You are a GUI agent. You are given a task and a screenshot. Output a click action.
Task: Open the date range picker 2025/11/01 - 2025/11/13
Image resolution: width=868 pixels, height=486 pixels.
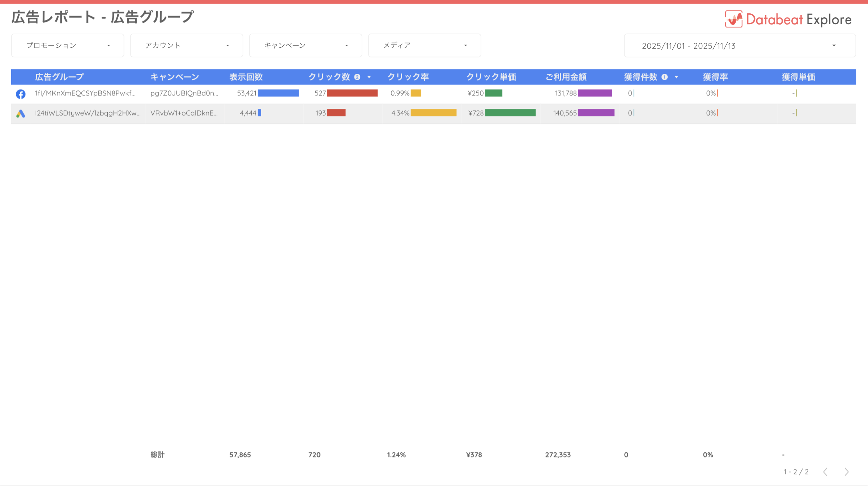tap(740, 46)
